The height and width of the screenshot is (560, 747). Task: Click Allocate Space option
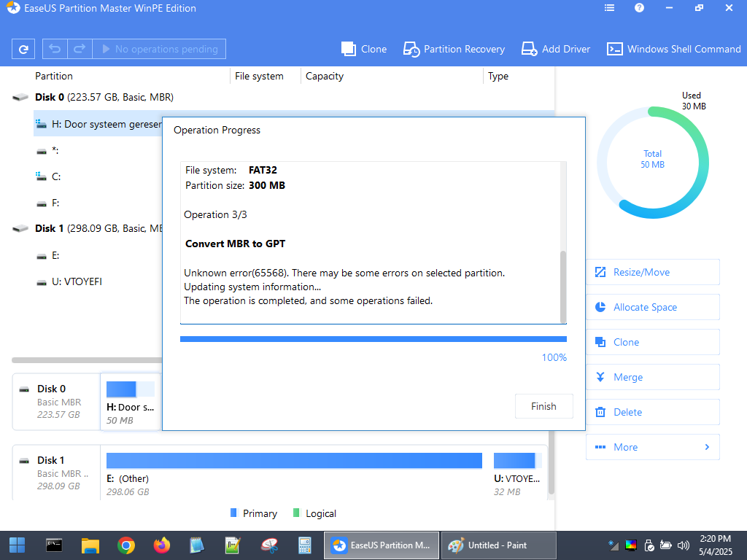pyautogui.click(x=653, y=307)
